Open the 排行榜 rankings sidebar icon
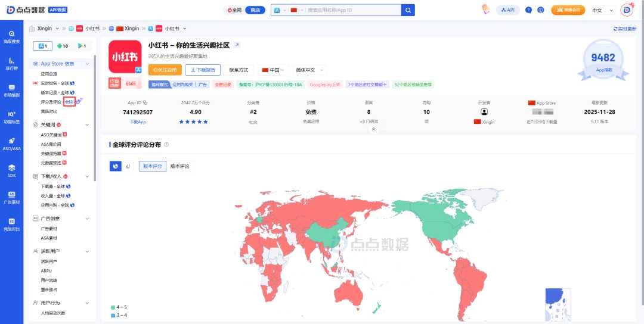The image size is (644, 324). 11,63
